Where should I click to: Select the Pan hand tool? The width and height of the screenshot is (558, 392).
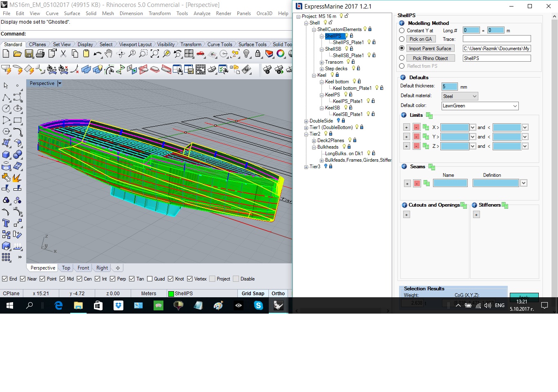click(x=109, y=54)
